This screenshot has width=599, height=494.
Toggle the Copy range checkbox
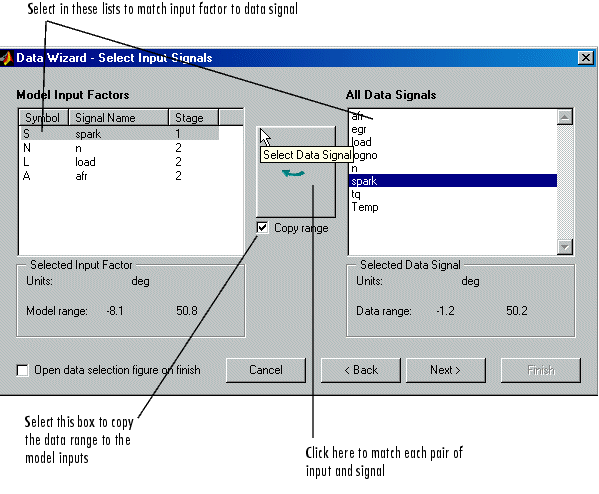262,228
